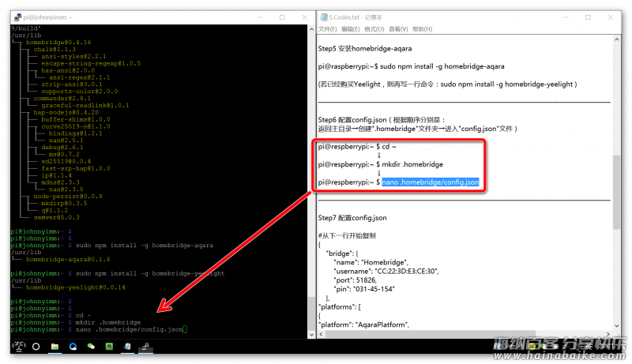This screenshot has height=364, width=632.
Task: Click the Notepad vertical scrollbar up arrow
Action: coord(617,39)
